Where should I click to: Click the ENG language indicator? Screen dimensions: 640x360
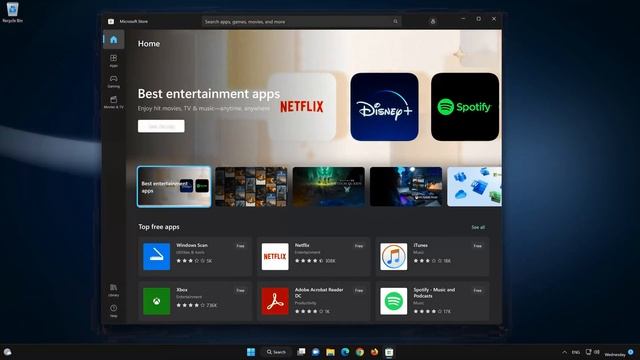(576, 352)
